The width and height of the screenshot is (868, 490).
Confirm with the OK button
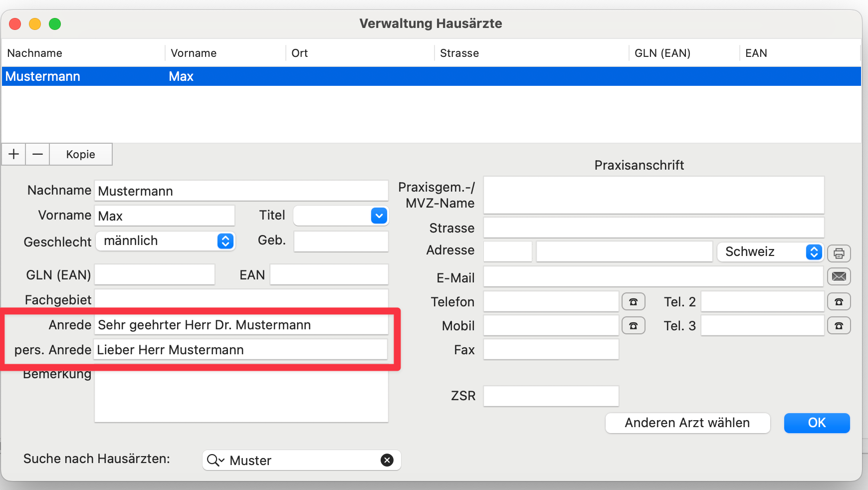click(x=817, y=423)
